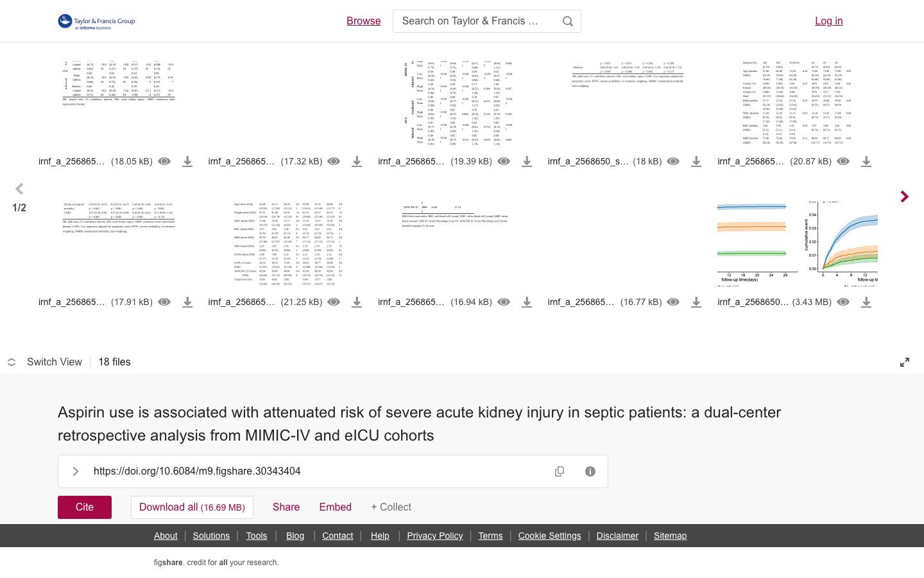The height and width of the screenshot is (578, 924).
Task: Open fullscreen gallery view
Action: [905, 362]
